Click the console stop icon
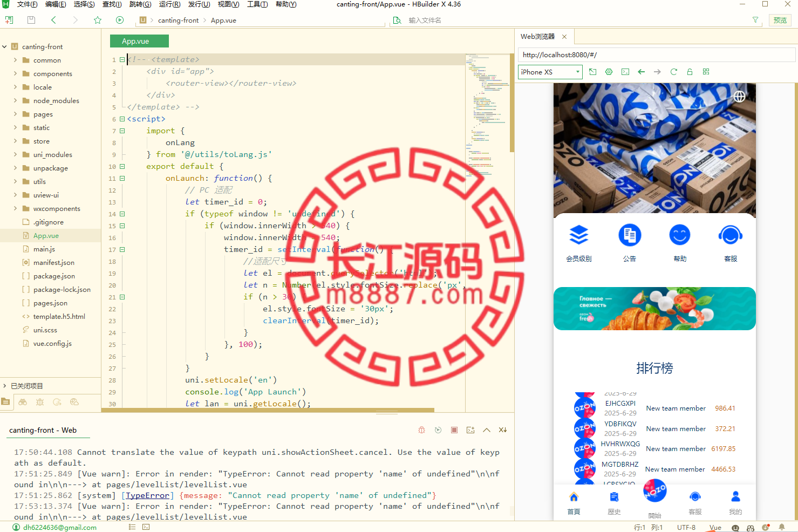This screenshot has height=532, width=798. click(x=454, y=430)
